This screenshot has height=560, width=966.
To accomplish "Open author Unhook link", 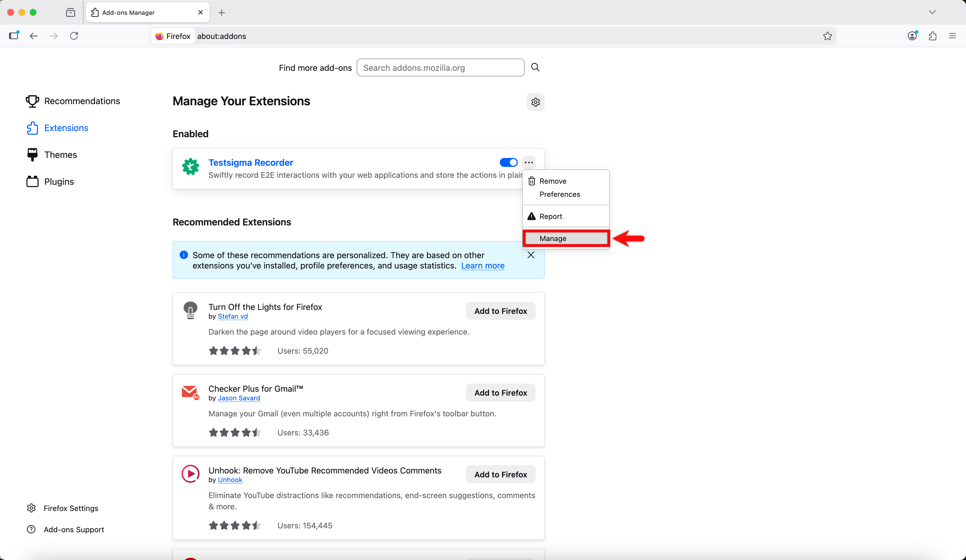I will (230, 480).
